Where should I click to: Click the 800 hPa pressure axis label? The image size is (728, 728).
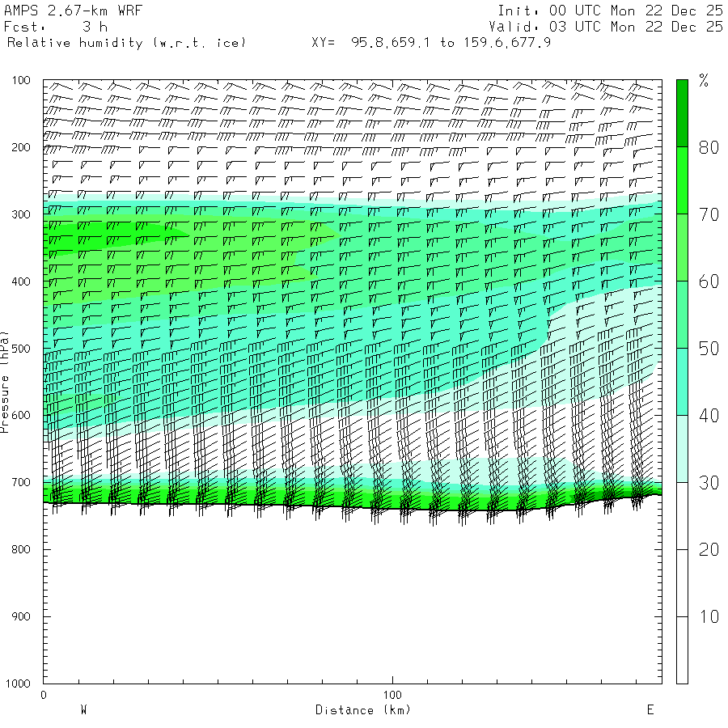pos(21,549)
